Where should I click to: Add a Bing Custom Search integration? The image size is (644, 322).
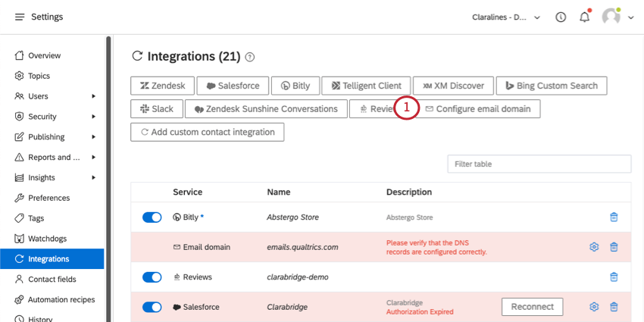coord(552,86)
